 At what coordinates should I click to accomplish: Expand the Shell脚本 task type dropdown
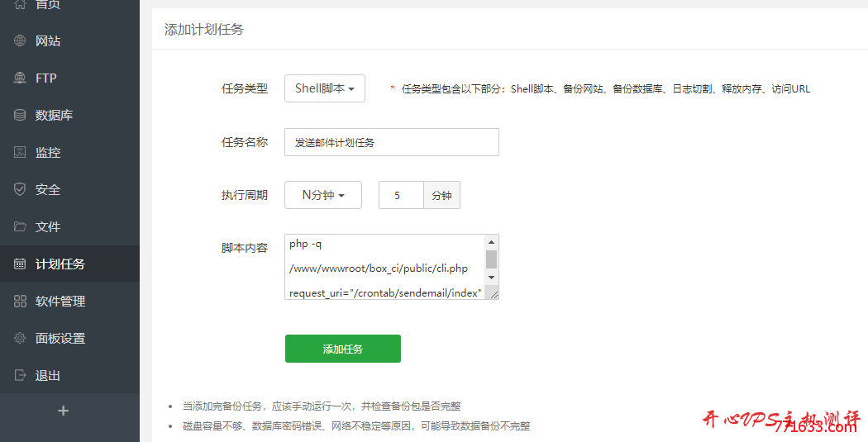coord(324,88)
